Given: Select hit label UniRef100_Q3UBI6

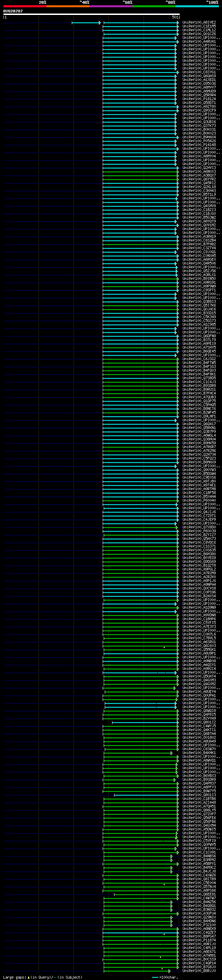Looking at the screenshot, I should click(x=199, y=122).
